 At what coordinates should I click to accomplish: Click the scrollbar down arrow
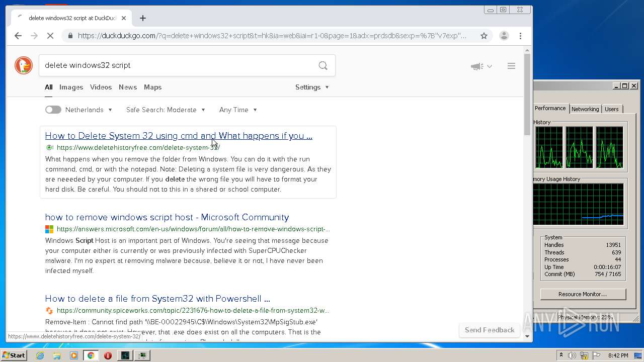click(527, 336)
